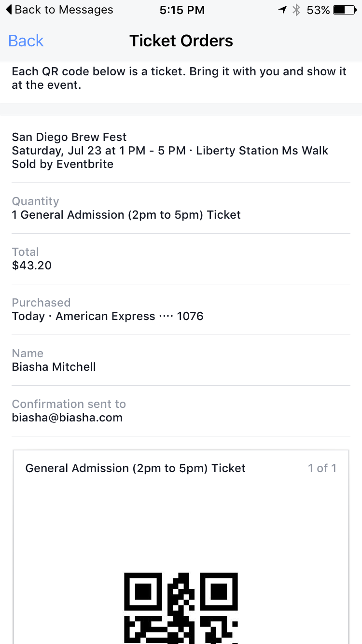Tap the $43.20 total amount
This screenshot has height=644, width=362.
pyautogui.click(x=32, y=266)
